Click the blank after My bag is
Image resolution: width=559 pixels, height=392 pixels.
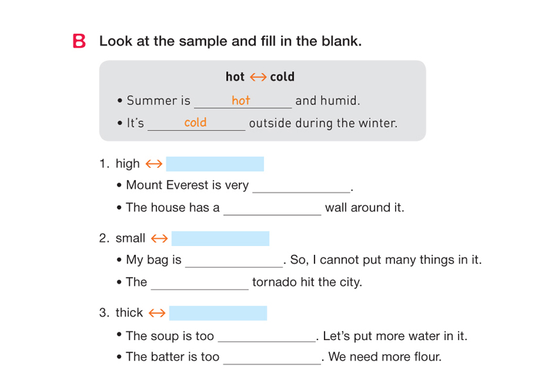[x=234, y=261]
